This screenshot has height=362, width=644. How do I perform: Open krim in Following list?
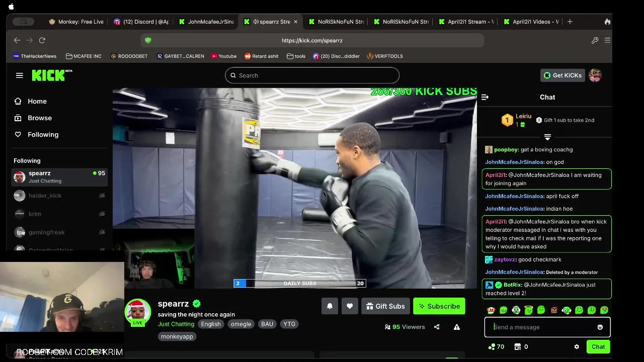coord(59,214)
